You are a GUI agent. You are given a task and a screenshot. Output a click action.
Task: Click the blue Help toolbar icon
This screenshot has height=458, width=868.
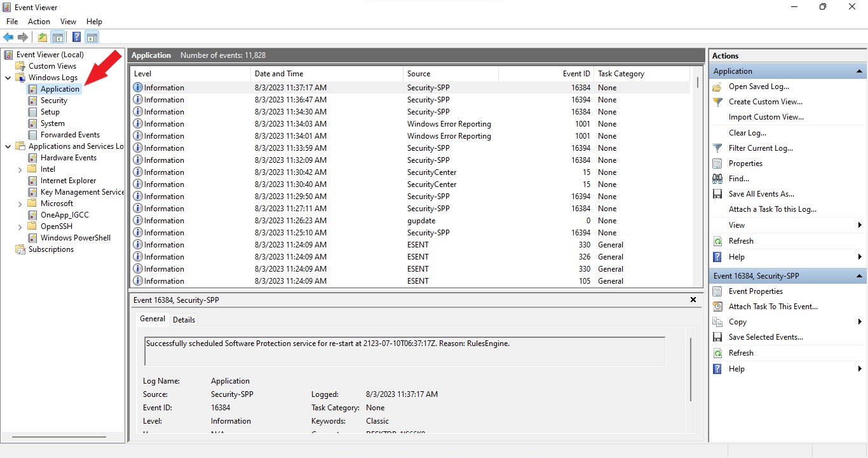76,37
